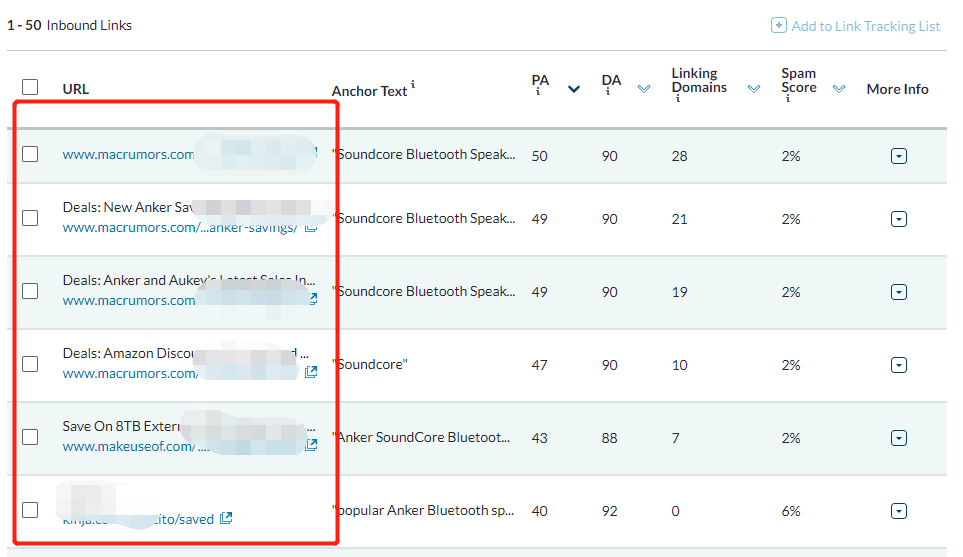
Task: Click the plus icon beside Add to Link Tracking List
Action: pyautogui.click(x=778, y=26)
